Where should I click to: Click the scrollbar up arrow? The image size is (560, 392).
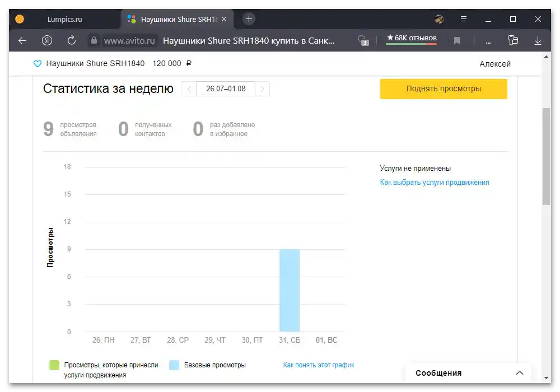pos(546,57)
